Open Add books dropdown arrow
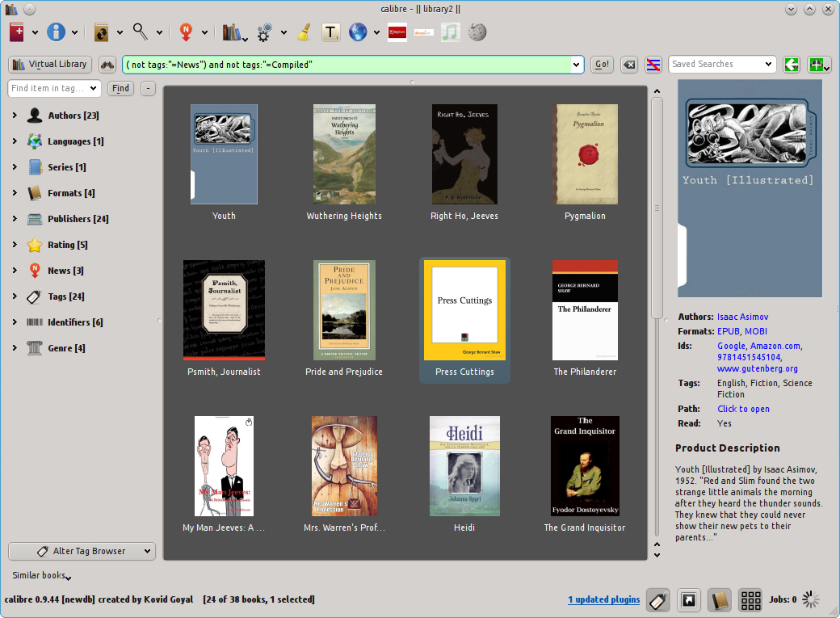 36,32
